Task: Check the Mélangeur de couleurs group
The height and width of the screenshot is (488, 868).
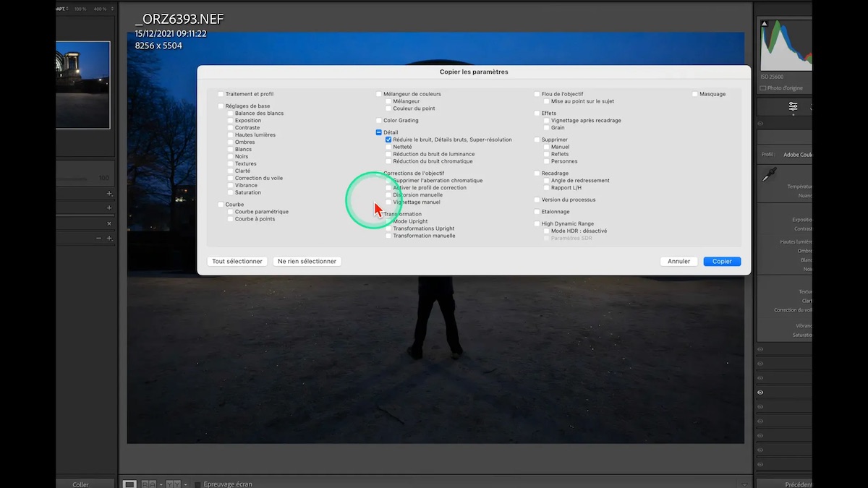Action: [x=378, y=94]
